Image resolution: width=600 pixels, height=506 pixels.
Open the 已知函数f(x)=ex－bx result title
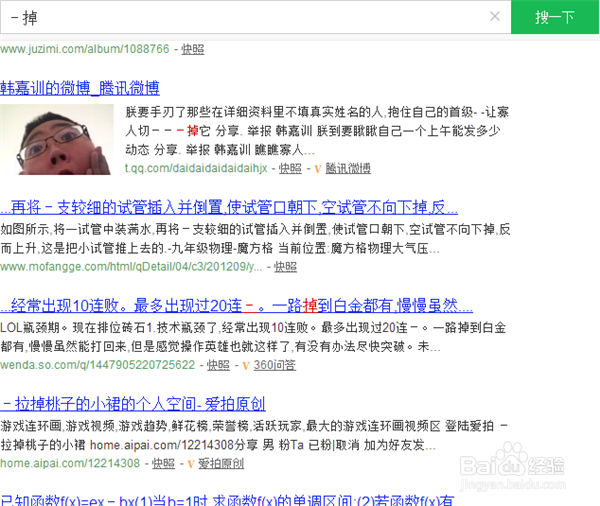coord(227,500)
